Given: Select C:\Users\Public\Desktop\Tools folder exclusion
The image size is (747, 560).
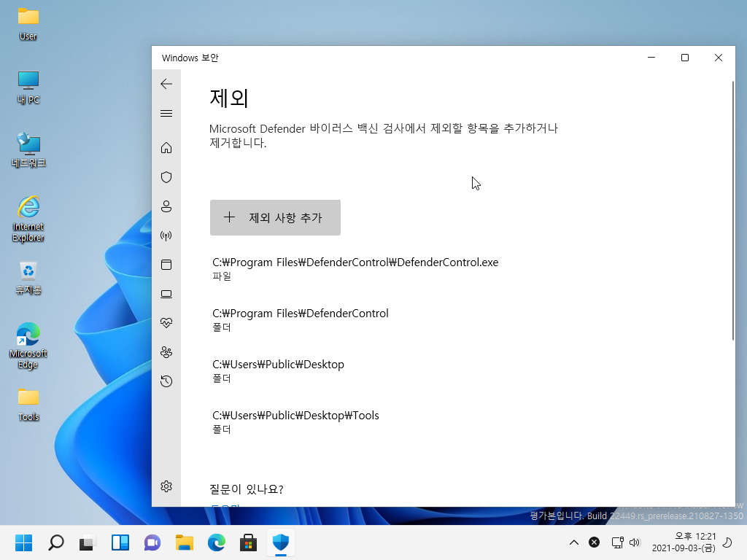Looking at the screenshot, I should [296, 421].
